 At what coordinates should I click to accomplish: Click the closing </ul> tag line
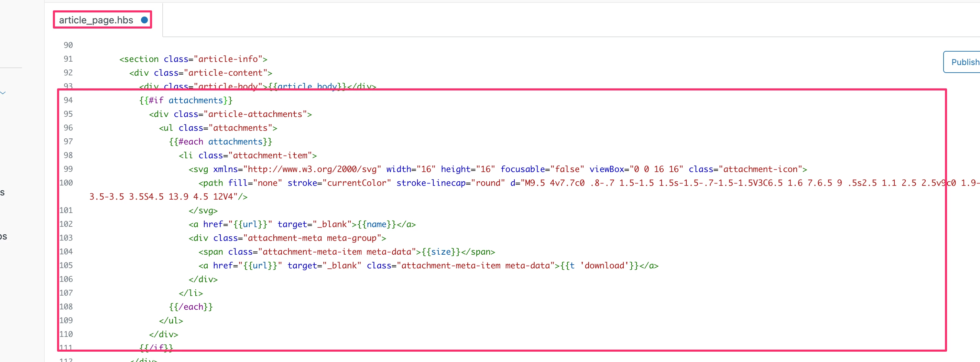pyautogui.click(x=171, y=320)
